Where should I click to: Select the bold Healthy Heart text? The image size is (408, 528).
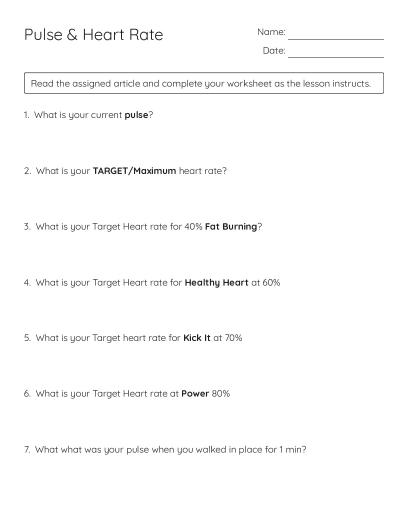coord(216,283)
